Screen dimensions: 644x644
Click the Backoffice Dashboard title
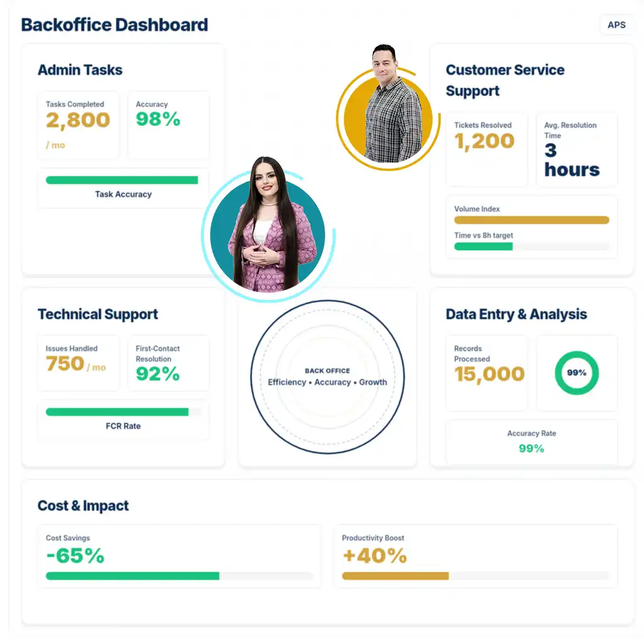point(114,25)
